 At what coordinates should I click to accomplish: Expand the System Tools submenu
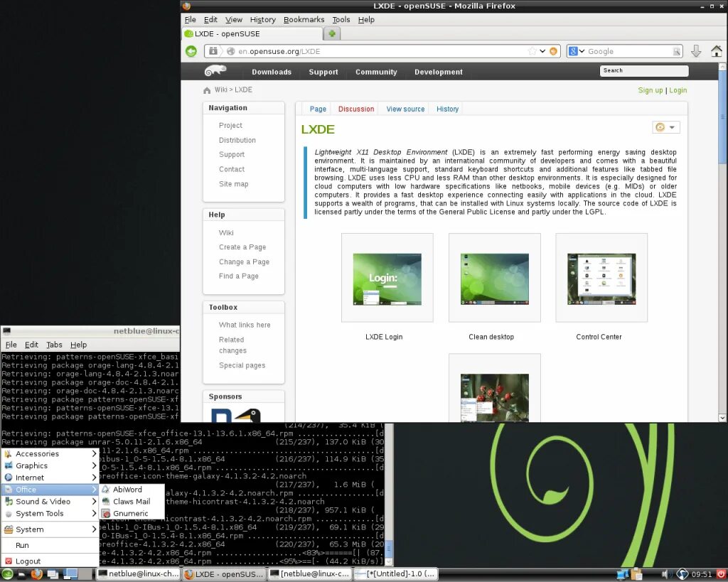click(50, 514)
